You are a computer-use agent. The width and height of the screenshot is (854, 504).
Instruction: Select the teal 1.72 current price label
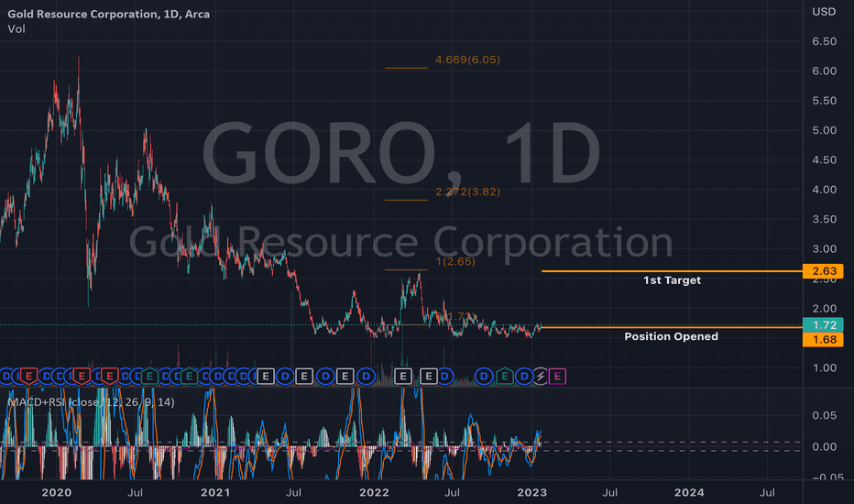[x=823, y=325]
